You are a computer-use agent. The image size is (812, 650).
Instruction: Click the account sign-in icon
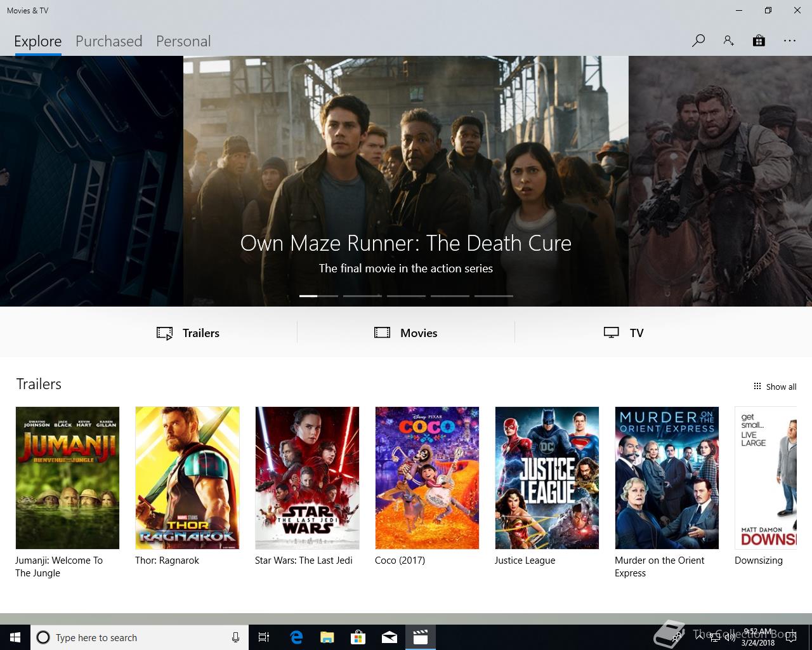pyautogui.click(x=728, y=41)
